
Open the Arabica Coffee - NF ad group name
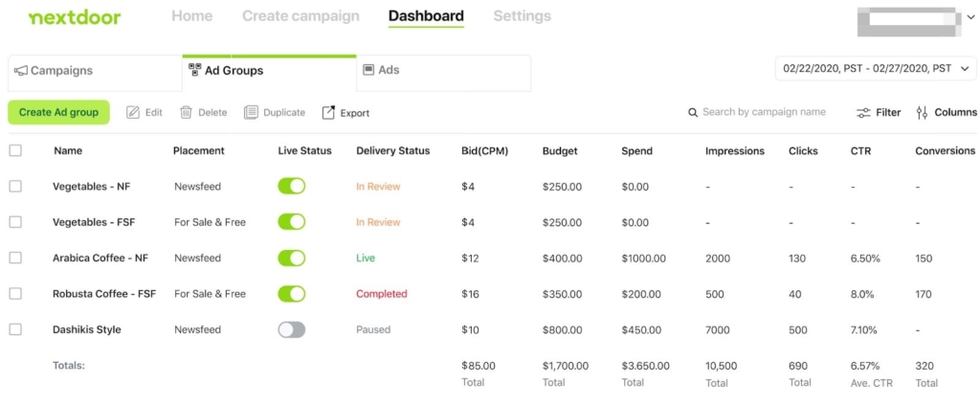point(100,258)
